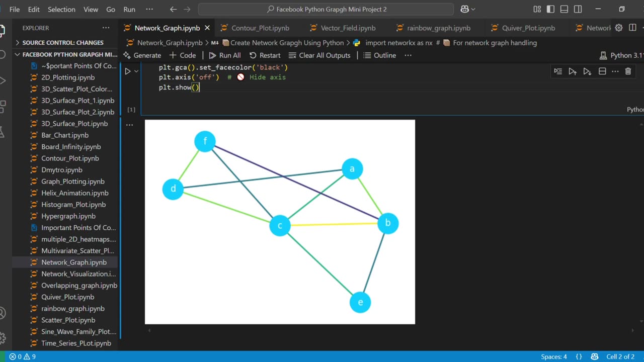Viewport: 644px width, 362px height.
Task: Open the Edit menu
Action: 34,9
